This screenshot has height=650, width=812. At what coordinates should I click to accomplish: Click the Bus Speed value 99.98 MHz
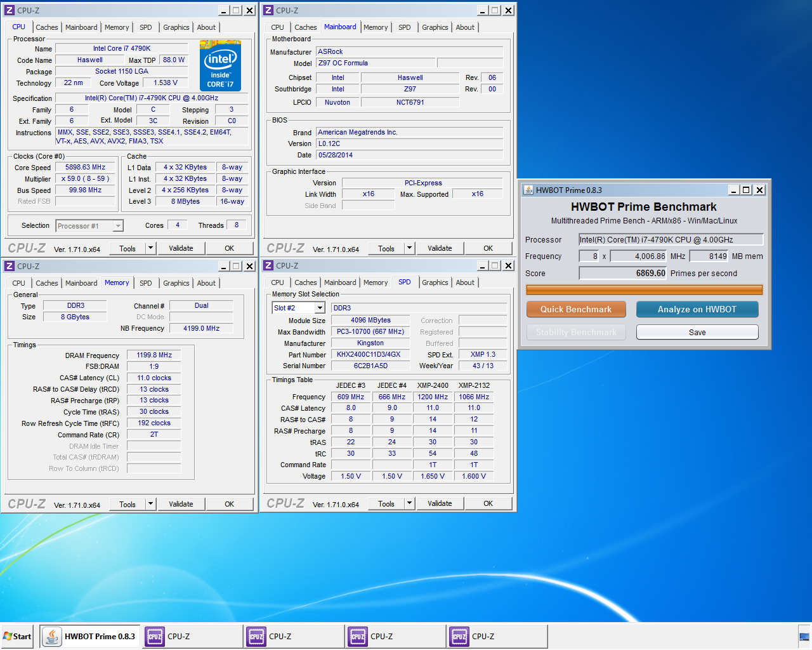pyautogui.click(x=86, y=190)
